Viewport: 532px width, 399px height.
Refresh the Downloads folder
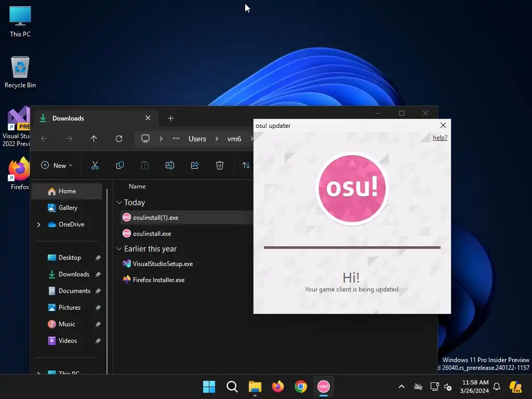(x=119, y=139)
